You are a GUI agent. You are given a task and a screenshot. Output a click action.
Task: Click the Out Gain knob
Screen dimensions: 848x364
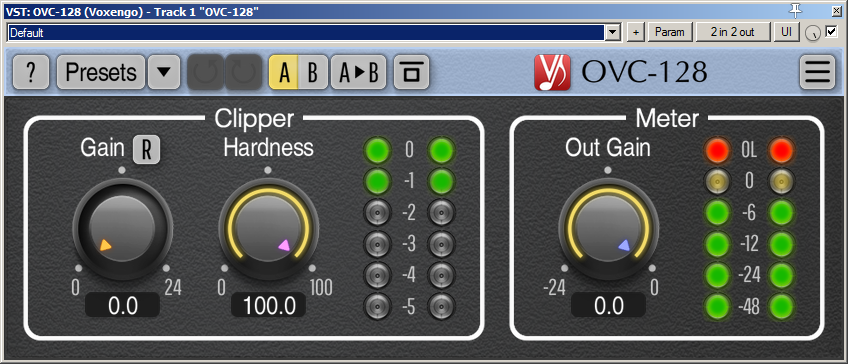(608, 229)
